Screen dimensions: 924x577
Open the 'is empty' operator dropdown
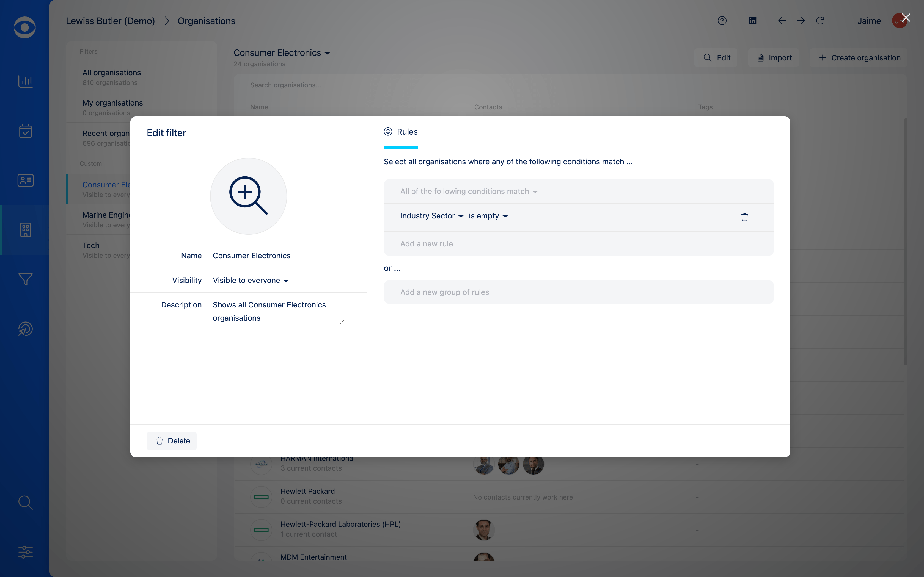tap(488, 216)
